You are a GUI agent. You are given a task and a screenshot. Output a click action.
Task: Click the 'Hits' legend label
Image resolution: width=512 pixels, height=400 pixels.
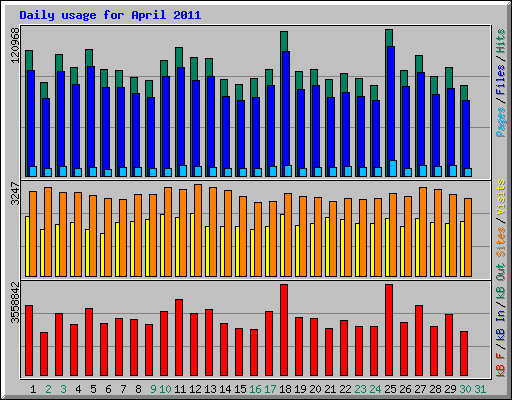click(501, 41)
